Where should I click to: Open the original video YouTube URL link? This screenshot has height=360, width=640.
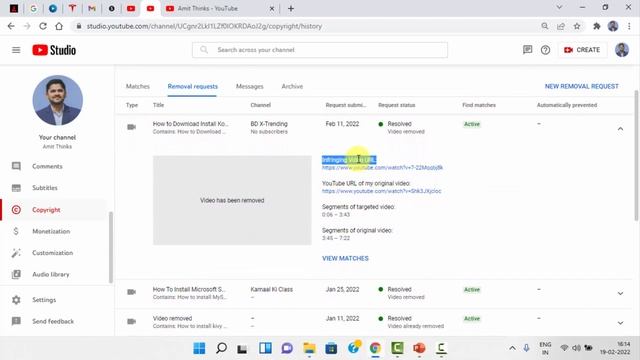(x=382, y=191)
